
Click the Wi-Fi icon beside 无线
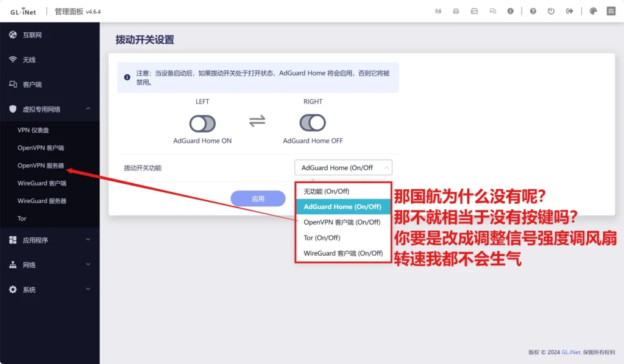tap(13, 60)
